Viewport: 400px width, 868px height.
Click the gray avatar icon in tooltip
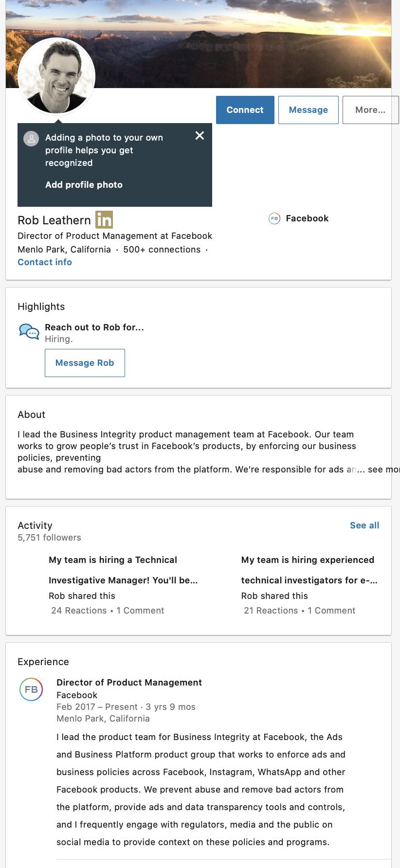[31, 139]
